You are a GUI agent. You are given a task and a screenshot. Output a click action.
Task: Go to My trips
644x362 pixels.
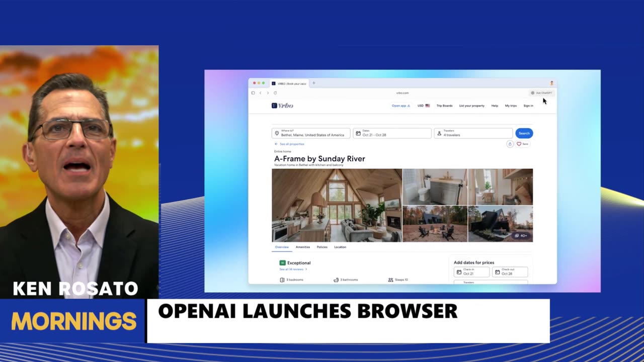(x=511, y=106)
